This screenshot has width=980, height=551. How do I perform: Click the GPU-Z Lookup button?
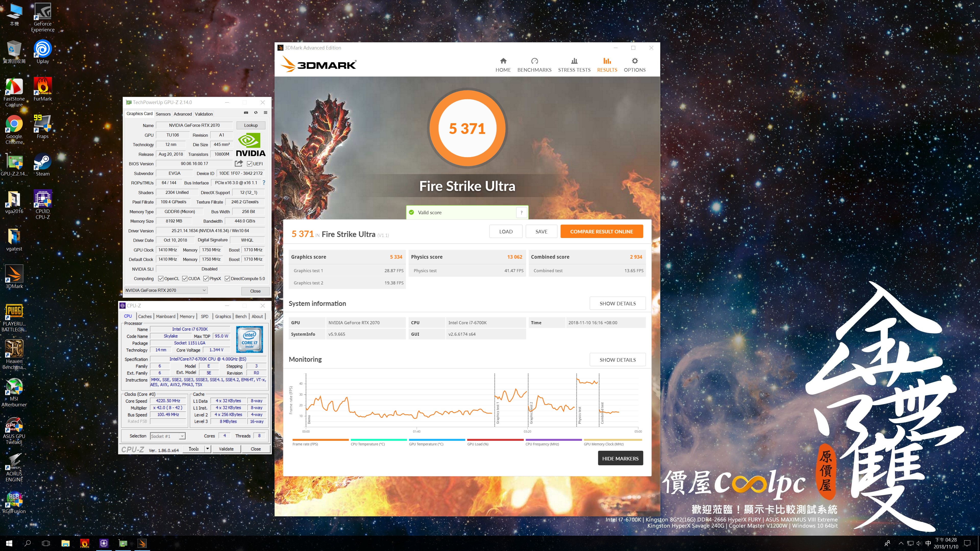tap(251, 125)
